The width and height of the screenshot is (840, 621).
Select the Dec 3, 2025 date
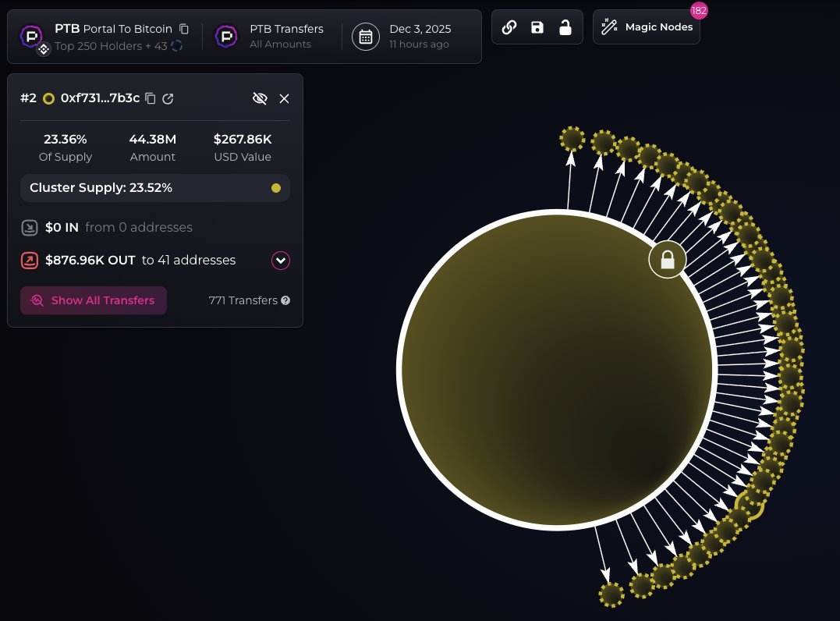click(x=420, y=29)
